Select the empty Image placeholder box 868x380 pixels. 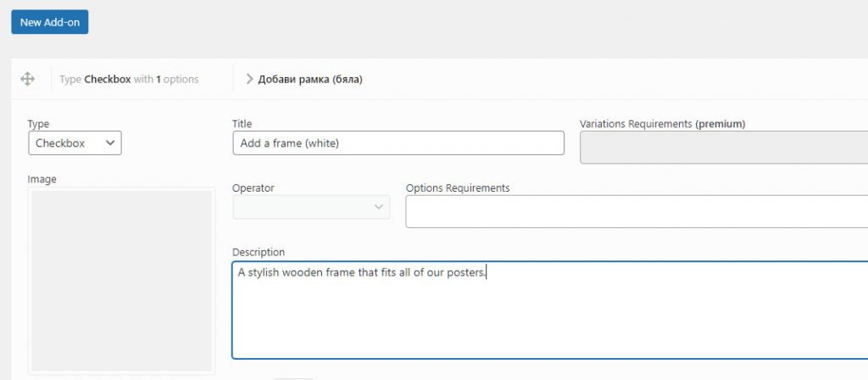(x=122, y=281)
